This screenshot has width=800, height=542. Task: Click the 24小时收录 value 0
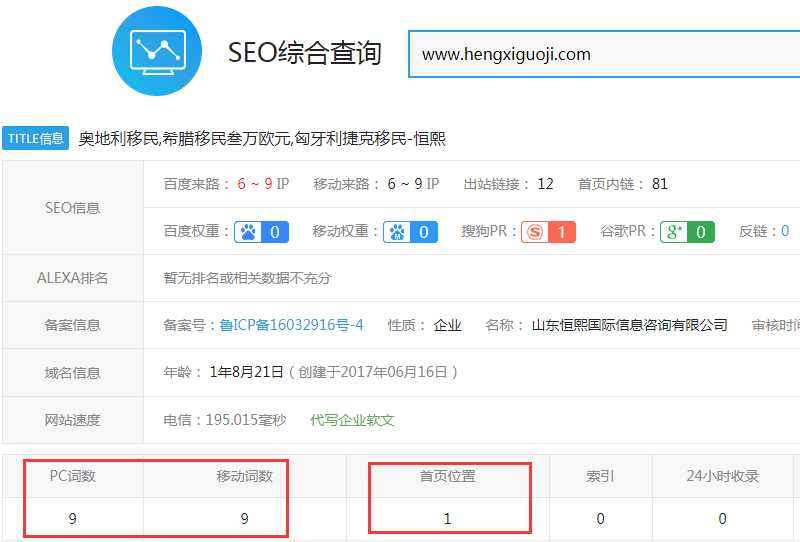722,519
